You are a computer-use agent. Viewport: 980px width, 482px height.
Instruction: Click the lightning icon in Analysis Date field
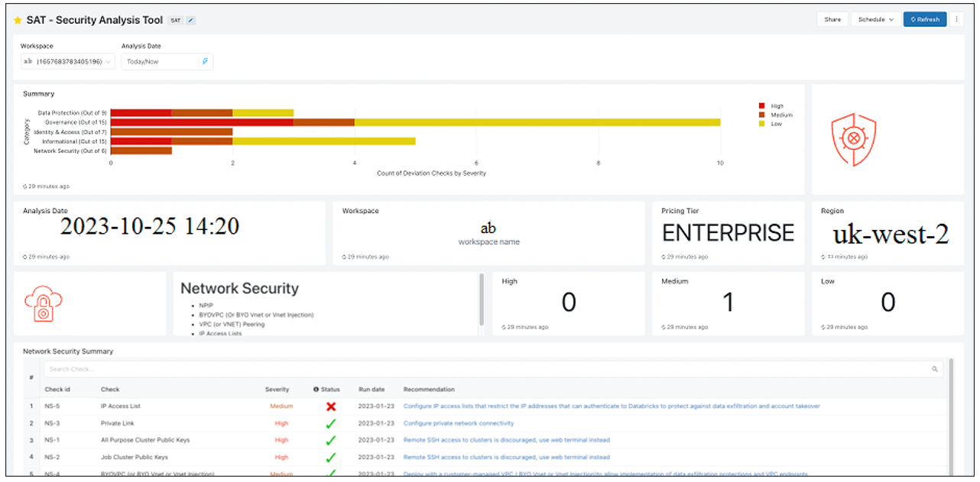coord(205,61)
